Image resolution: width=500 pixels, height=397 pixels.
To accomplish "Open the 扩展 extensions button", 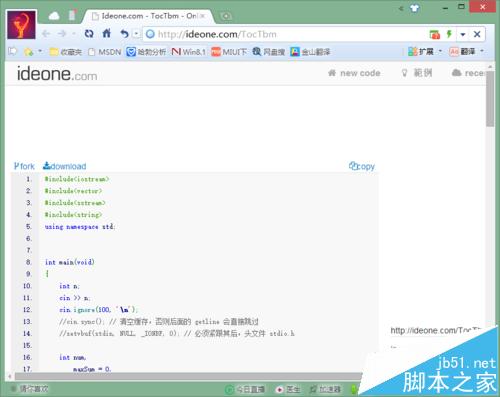I will (421, 51).
